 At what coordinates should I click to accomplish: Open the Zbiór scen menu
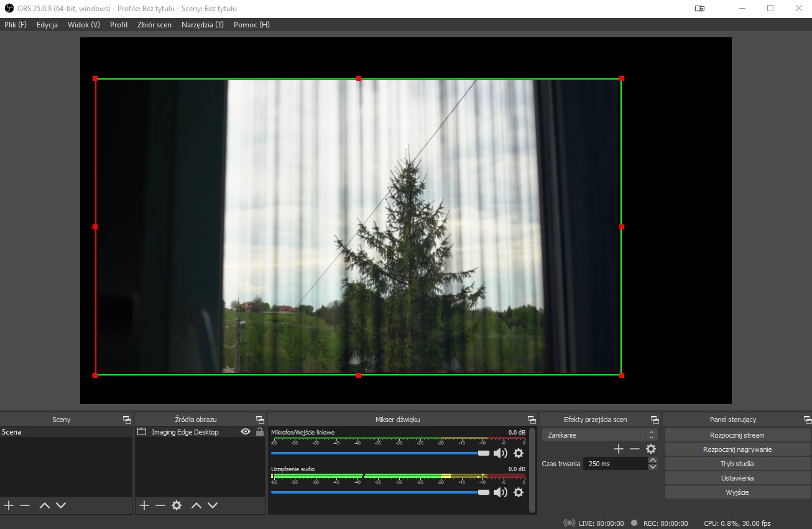(154, 25)
